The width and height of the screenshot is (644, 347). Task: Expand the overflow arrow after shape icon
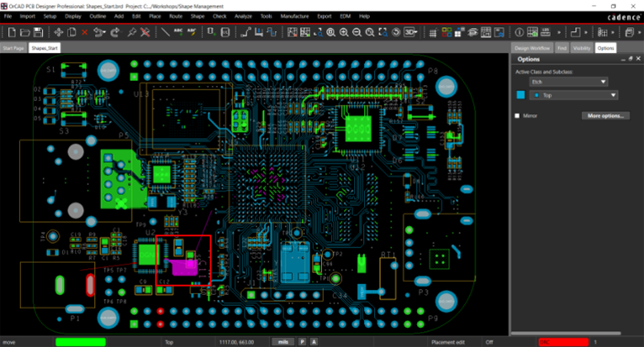[585, 32]
